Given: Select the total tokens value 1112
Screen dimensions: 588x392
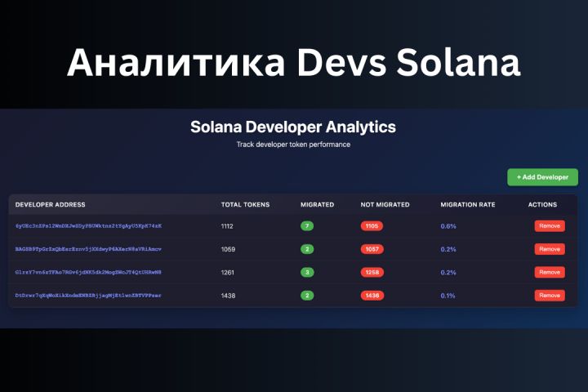Looking at the screenshot, I should [x=227, y=226].
